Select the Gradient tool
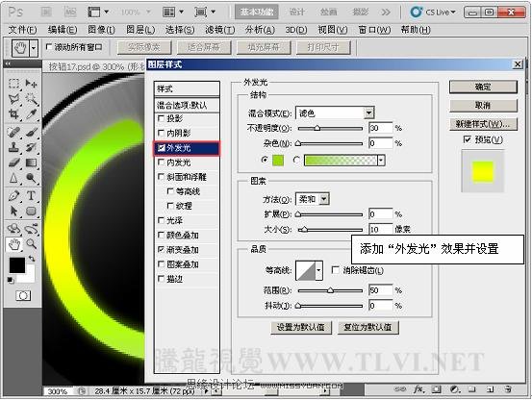Screen dimensions: 532x400 click(x=31, y=162)
